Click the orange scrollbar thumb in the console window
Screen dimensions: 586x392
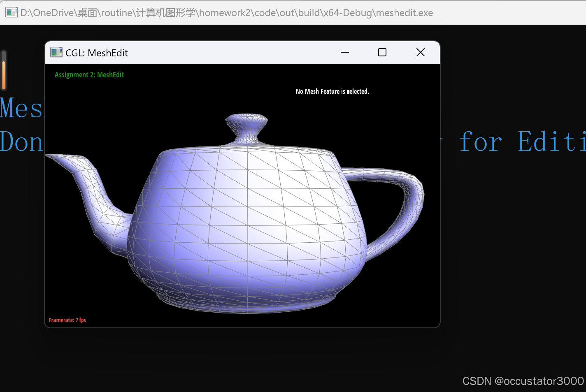click(x=4, y=75)
